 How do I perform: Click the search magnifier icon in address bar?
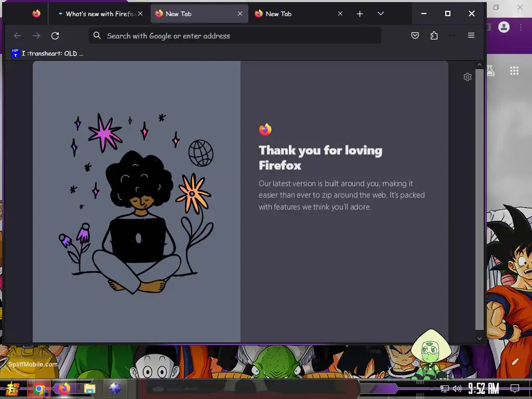click(97, 35)
